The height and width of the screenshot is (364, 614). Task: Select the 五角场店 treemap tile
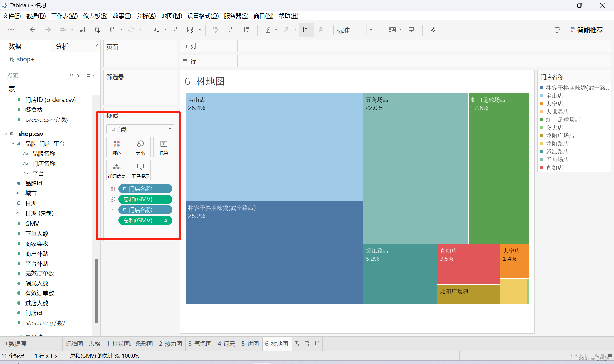[x=416, y=168]
